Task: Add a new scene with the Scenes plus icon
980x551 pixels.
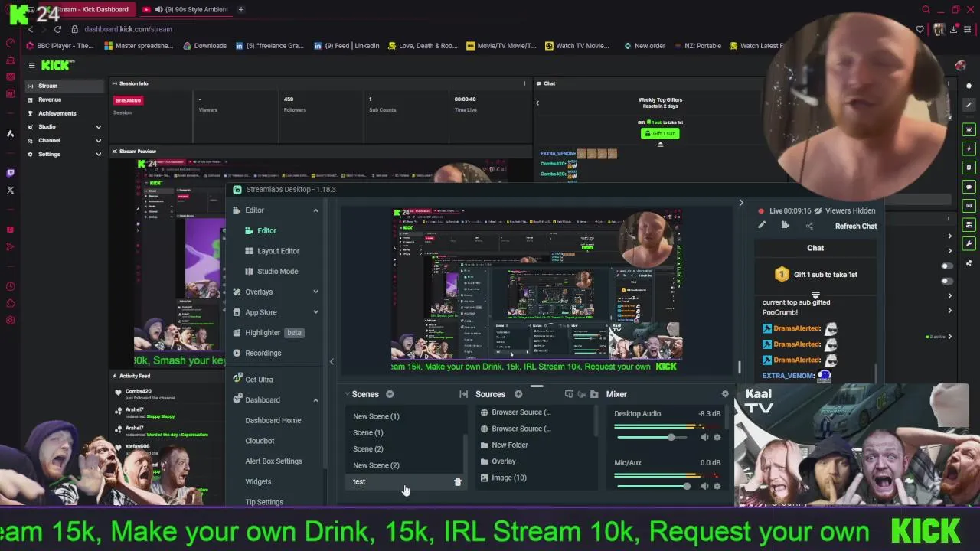Action: pyautogui.click(x=390, y=394)
